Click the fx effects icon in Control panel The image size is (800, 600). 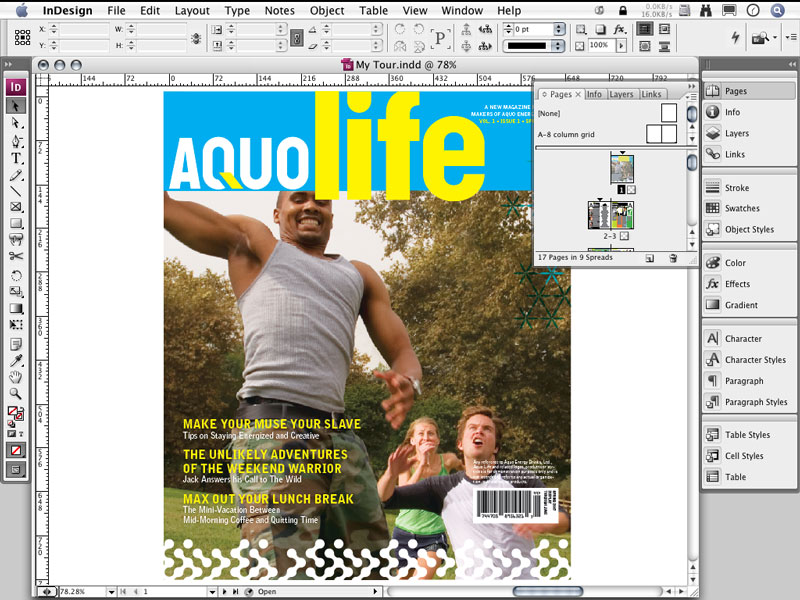coord(619,30)
